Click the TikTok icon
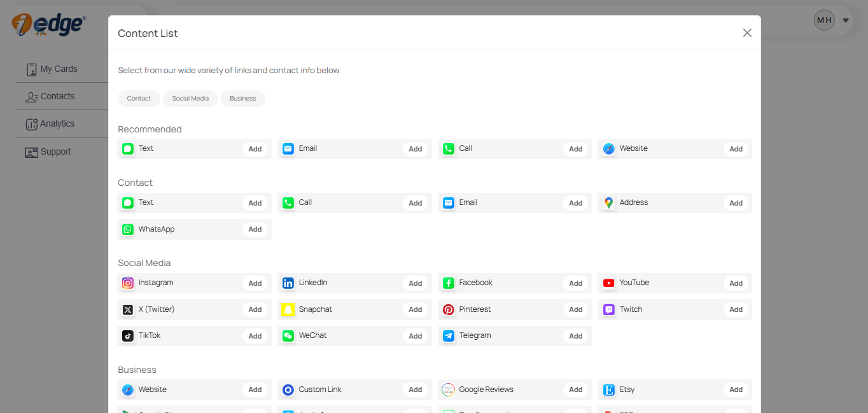The width and height of the screenshot is (868, 413). click(x=127, y=335)
